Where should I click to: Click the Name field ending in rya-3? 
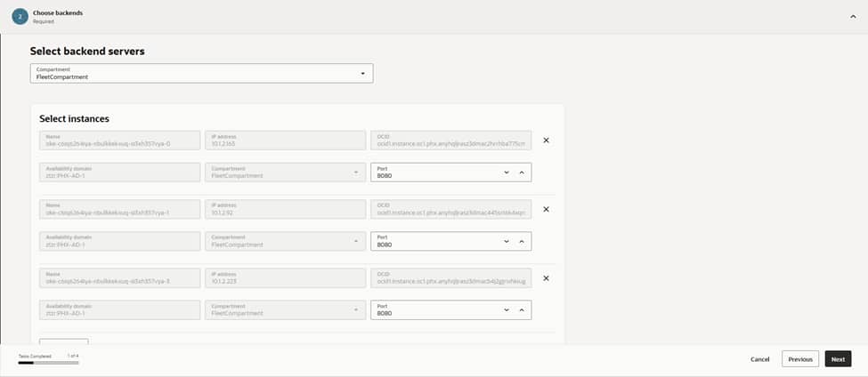[120, 278]
